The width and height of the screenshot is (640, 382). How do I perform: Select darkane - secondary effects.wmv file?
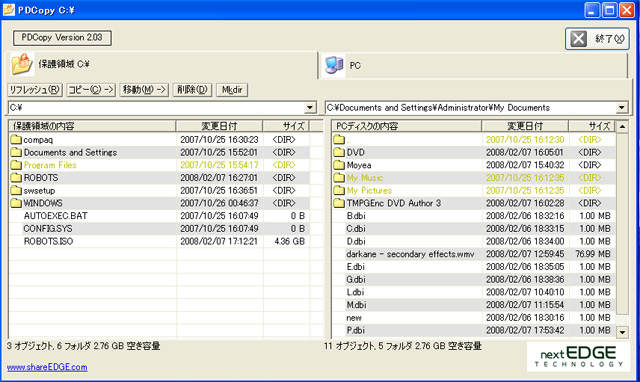[x=410, y=254]
